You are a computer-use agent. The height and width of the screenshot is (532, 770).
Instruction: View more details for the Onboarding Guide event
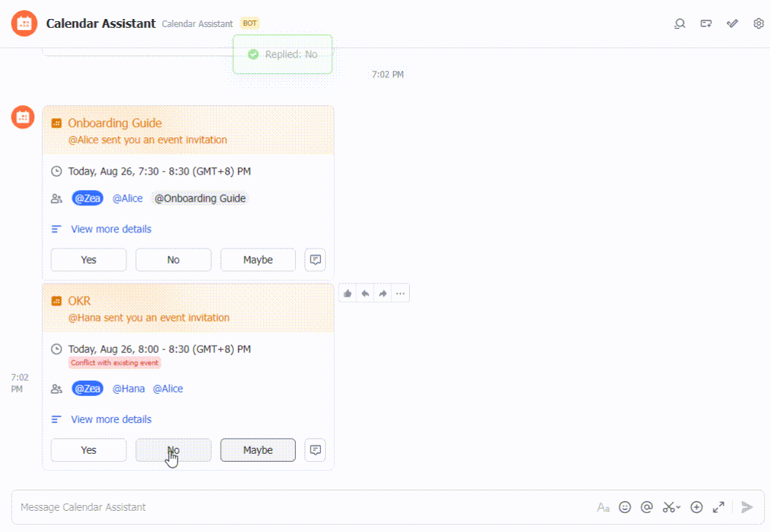[110, 229]
